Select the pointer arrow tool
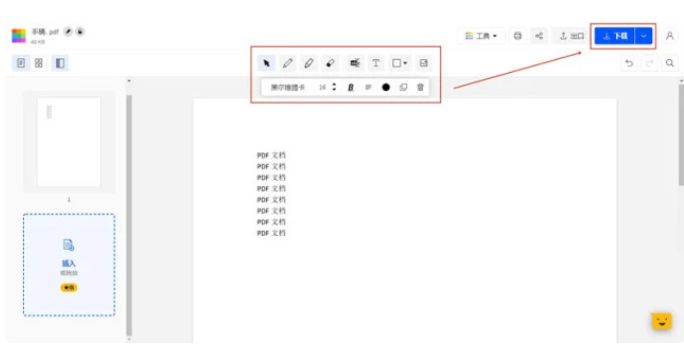The width and height of the screenshot is (684, 362). pos(266,63)
